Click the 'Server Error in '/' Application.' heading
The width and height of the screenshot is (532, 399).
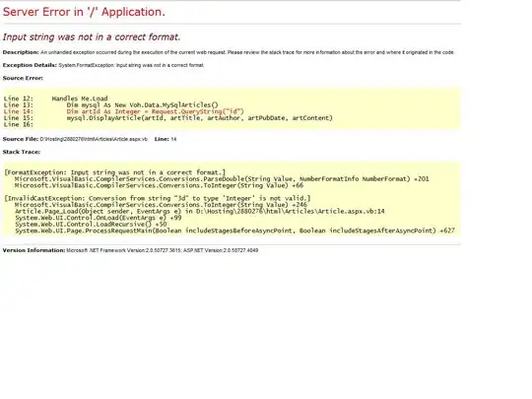[84, 12]
